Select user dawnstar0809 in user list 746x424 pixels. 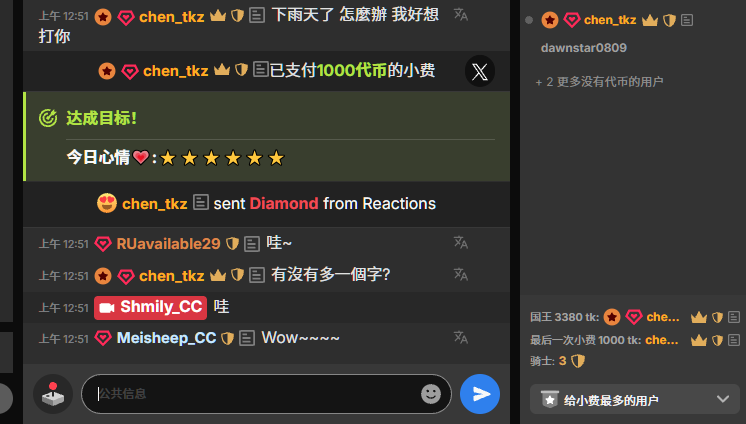[583, 48]
